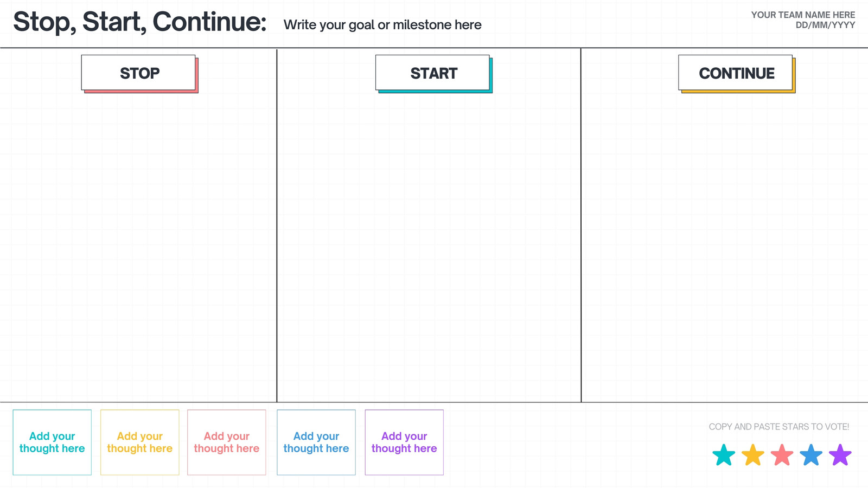Select the blue voting star
The height and width of the screenshot is (488, 868).
pos(811,455)
